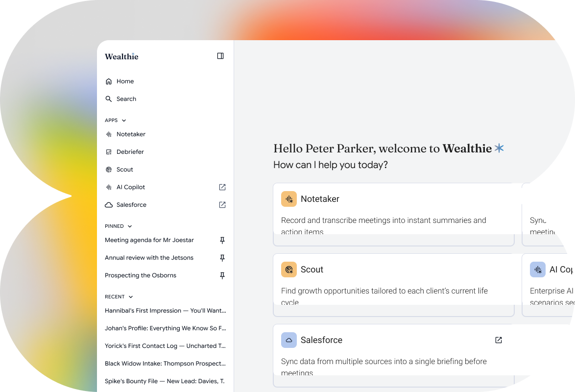This screenshot has height=392, width=575.
Task: Click the Hello Peter Parker welcome heading
Action: tap(388, 148)
